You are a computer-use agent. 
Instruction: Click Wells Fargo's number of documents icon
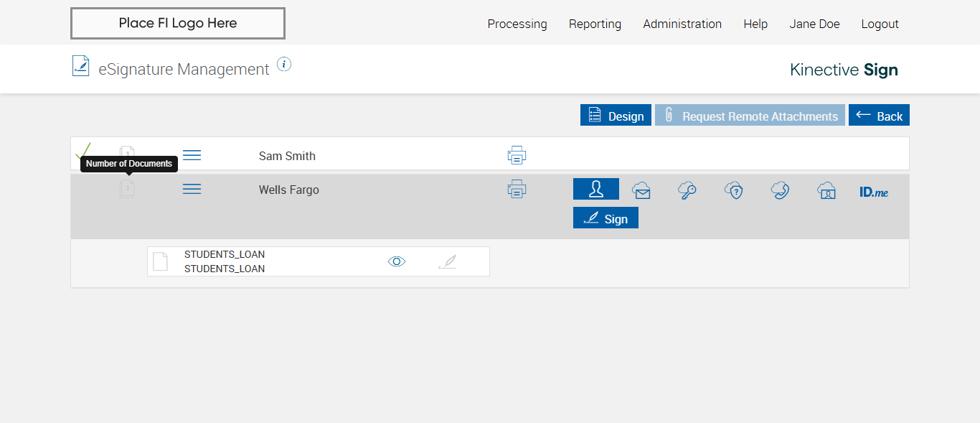(127, 189)
